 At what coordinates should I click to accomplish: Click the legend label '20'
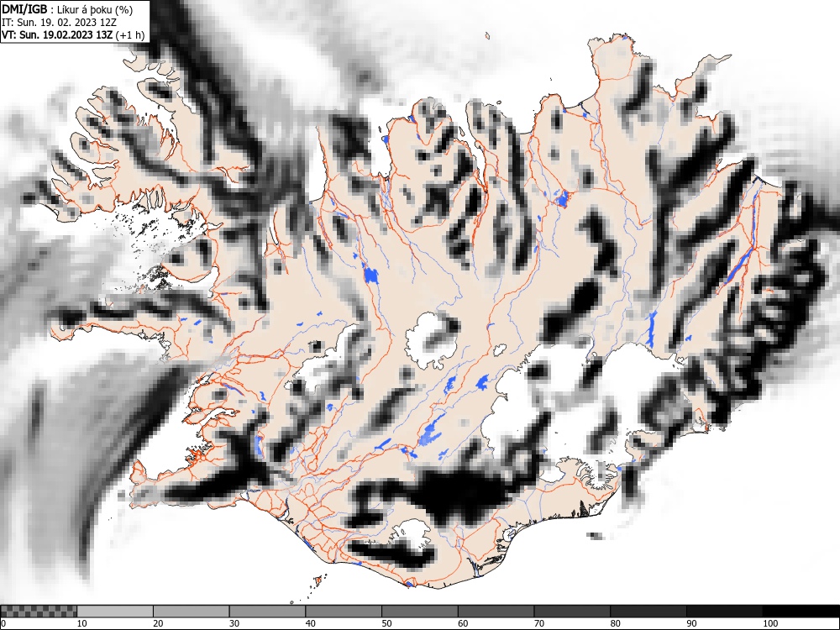[x=158, y=623]
